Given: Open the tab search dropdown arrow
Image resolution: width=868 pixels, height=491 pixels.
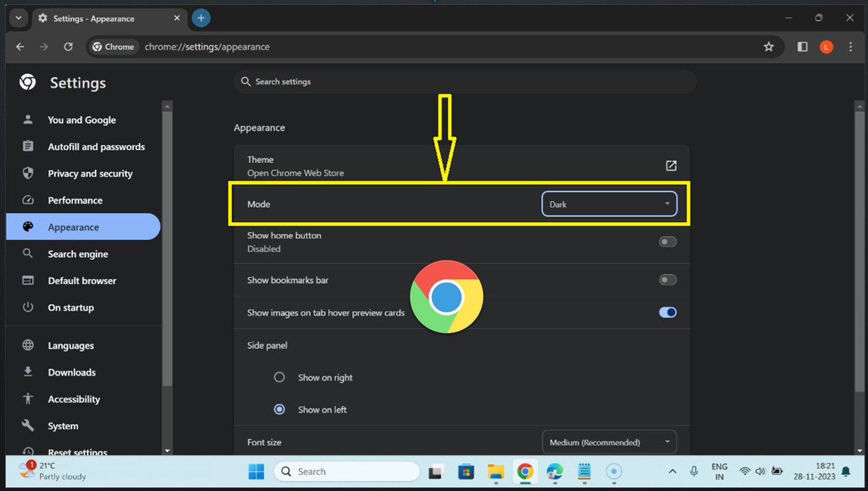Looking at the screenshot, I should point(18,18).
